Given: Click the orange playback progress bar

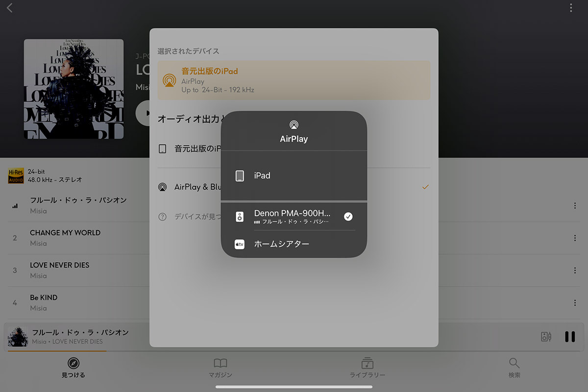Looking at the screenshot, I should coord(57,351).
